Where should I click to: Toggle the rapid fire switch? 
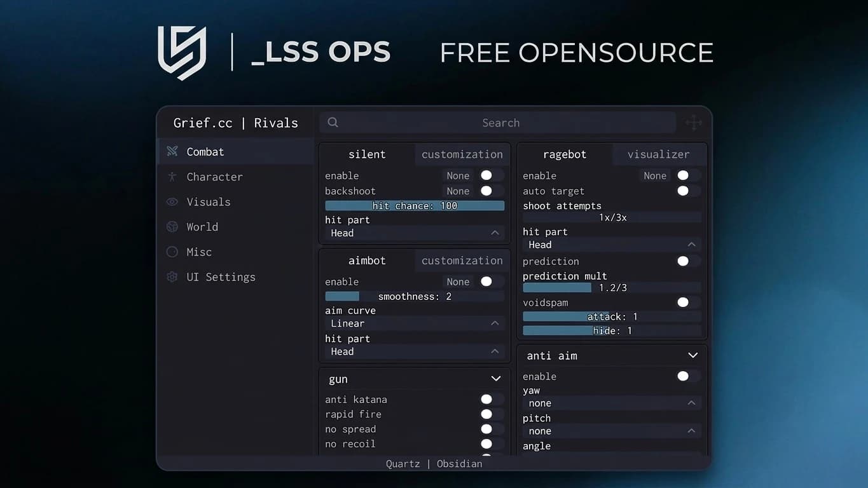[492, 414]
